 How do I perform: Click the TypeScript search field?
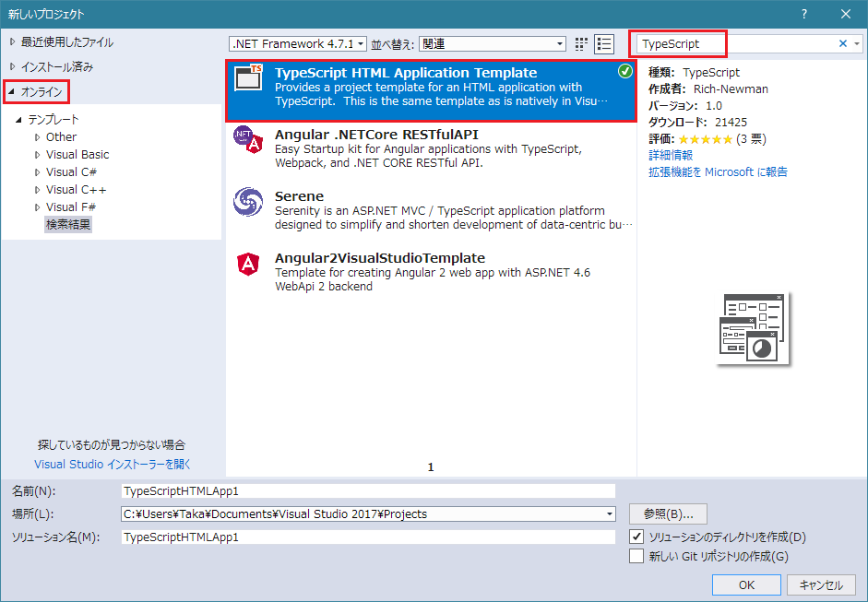736,43
